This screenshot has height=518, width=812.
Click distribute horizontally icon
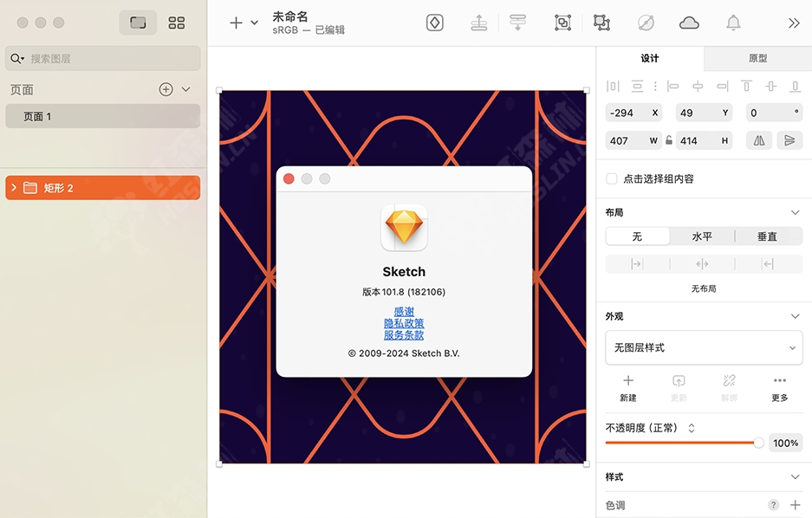click(613, 86)
